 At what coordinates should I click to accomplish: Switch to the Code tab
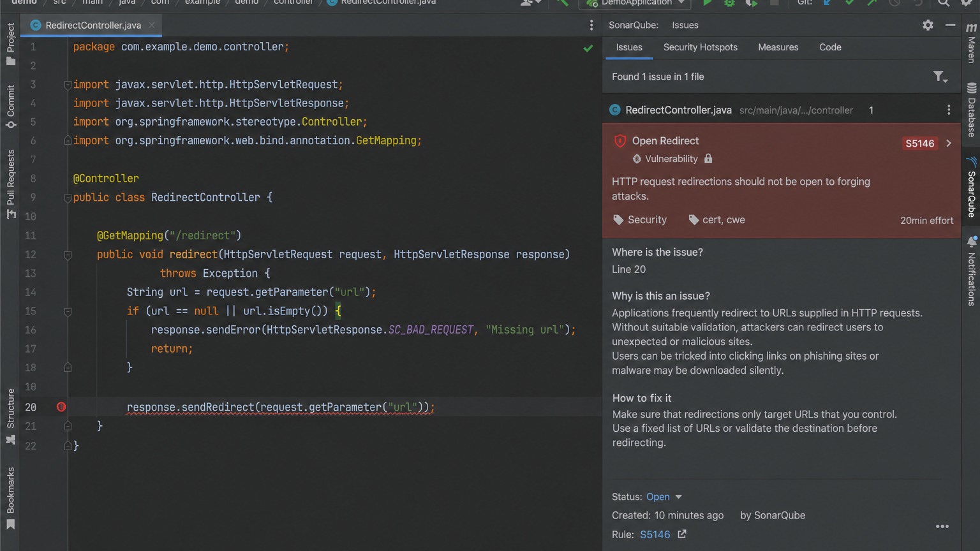click(830, 47)
